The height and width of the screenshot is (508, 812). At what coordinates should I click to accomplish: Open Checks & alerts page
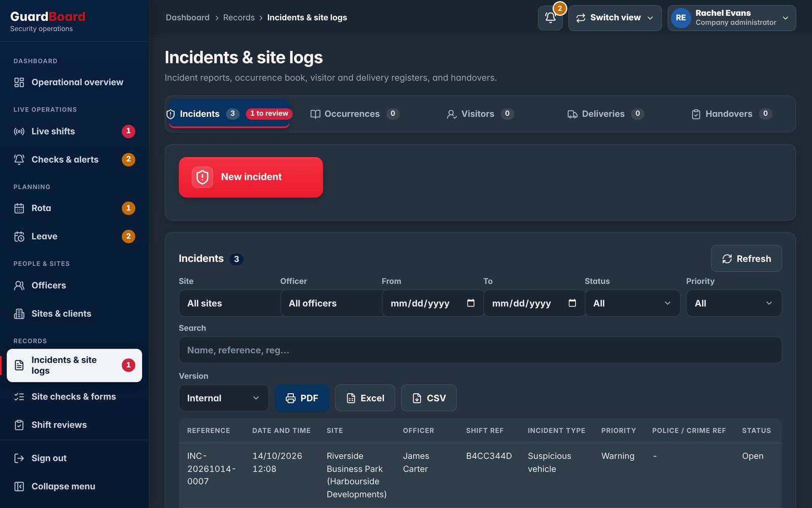coord(75,160)
